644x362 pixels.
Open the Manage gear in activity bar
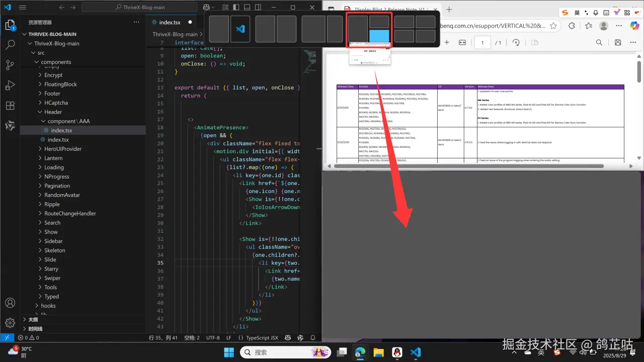click(10, 323)
